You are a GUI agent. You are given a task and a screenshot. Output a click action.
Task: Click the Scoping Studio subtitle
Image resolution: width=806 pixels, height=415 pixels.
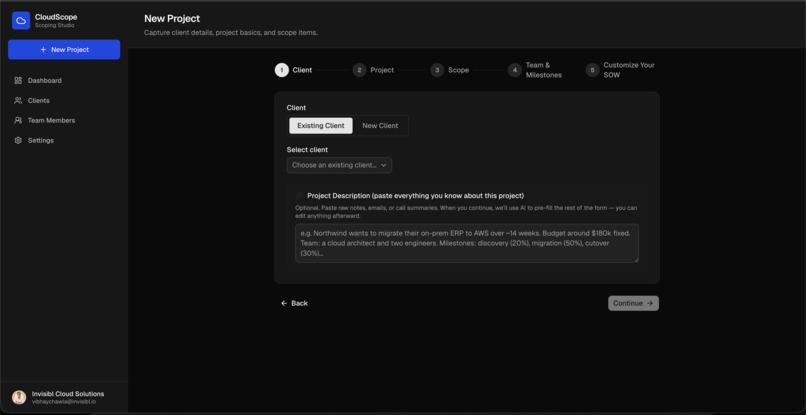[54, 25]
